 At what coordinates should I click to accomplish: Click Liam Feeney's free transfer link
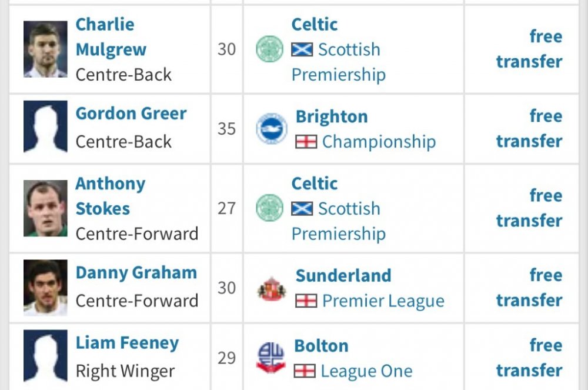[x=529, y=358]
